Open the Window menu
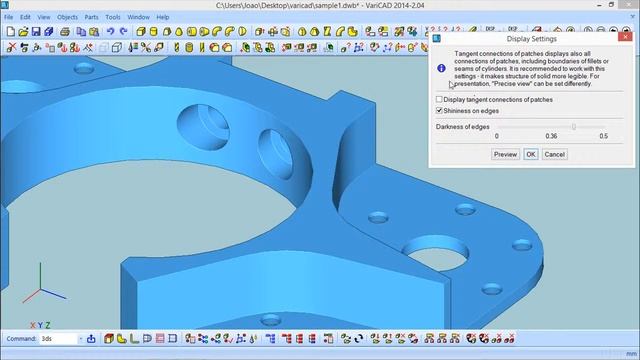This screenshot has height=360, width=640. point(138,17)
